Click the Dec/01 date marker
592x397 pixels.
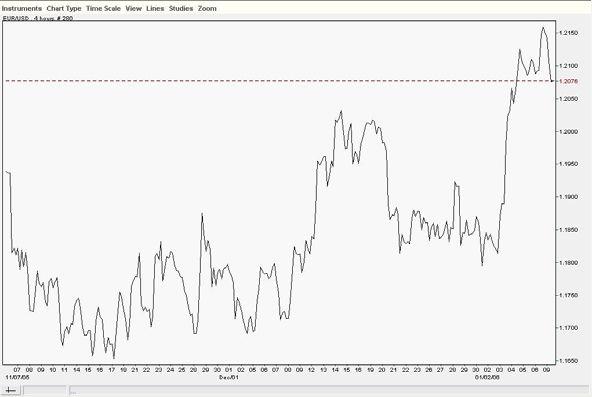tap(229, 377)
